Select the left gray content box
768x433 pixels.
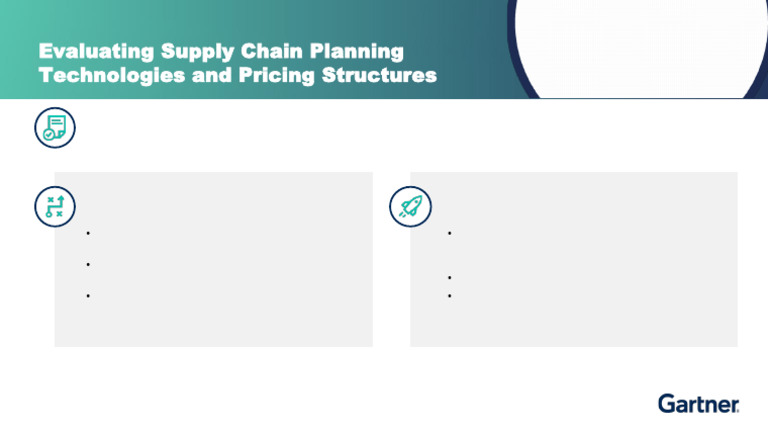point(214,259)
